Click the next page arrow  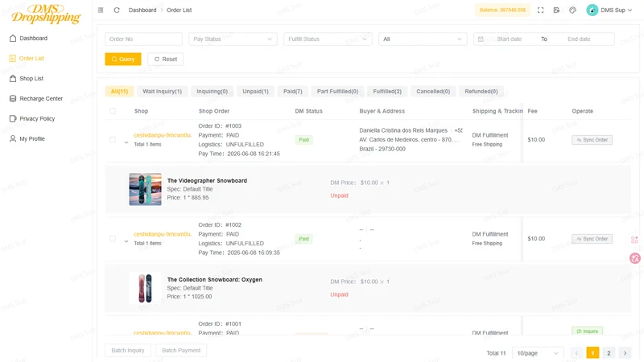(x=625, y=353)
